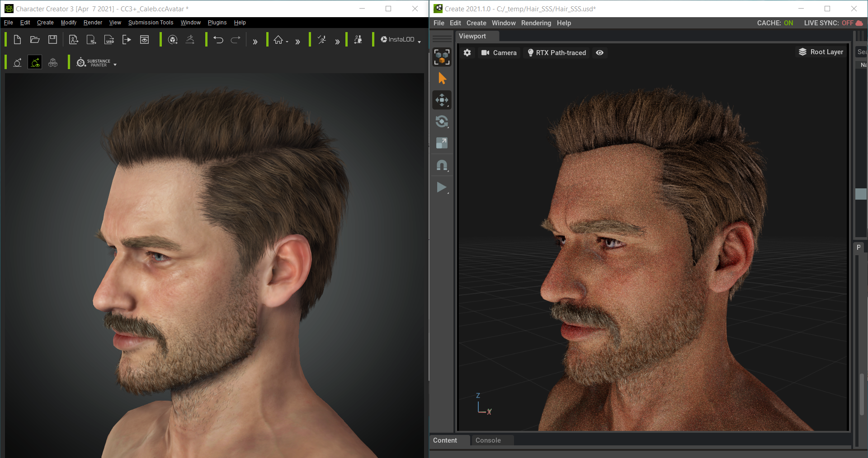Click the Play button in Create toolbar
The width and height of the screenshot is (868, 458).
pyautogui.click(x=442, y=187)
